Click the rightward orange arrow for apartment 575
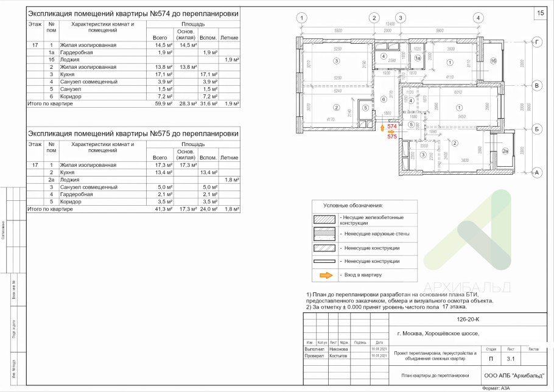Image resolution: width=554 pixels, height=392 pixels. pyautogui.click(x=391, y=130)
